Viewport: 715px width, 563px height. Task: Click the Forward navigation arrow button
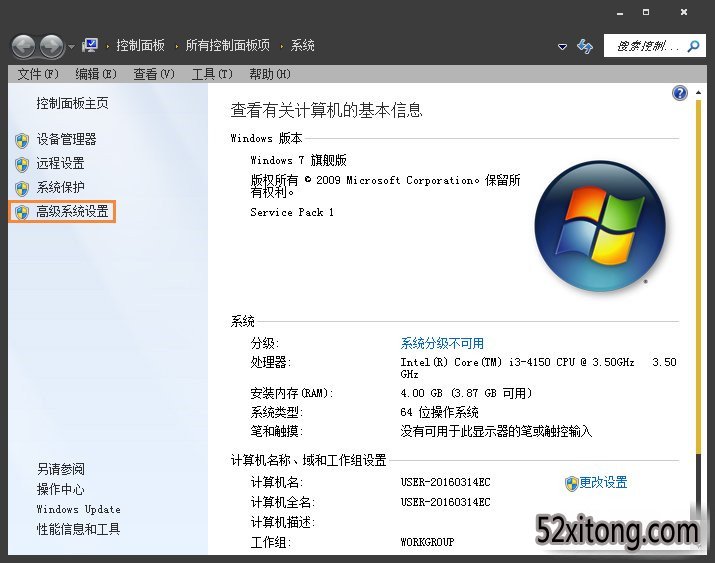(x=52, y=46)
